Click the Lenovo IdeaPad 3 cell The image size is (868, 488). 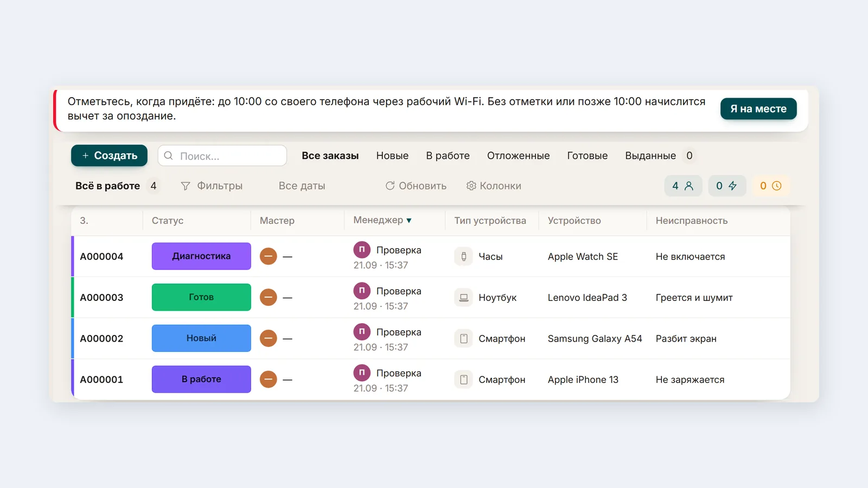pyautogui.click(x=588, y=298)
